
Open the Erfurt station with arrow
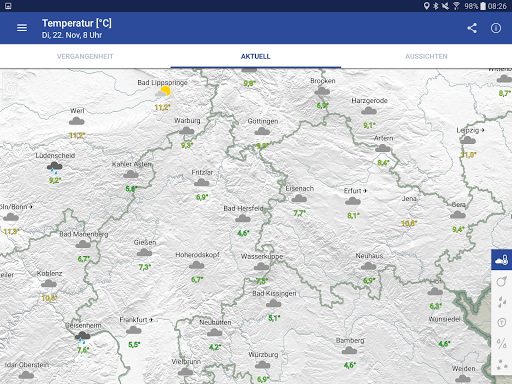point(355,191)
